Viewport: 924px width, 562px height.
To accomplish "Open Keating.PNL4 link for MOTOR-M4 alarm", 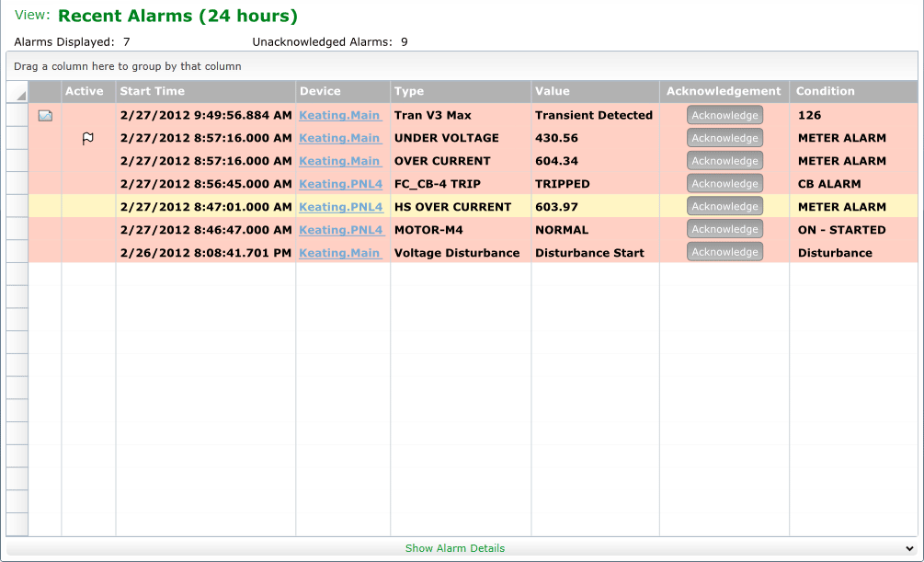I will click(340, 230).
